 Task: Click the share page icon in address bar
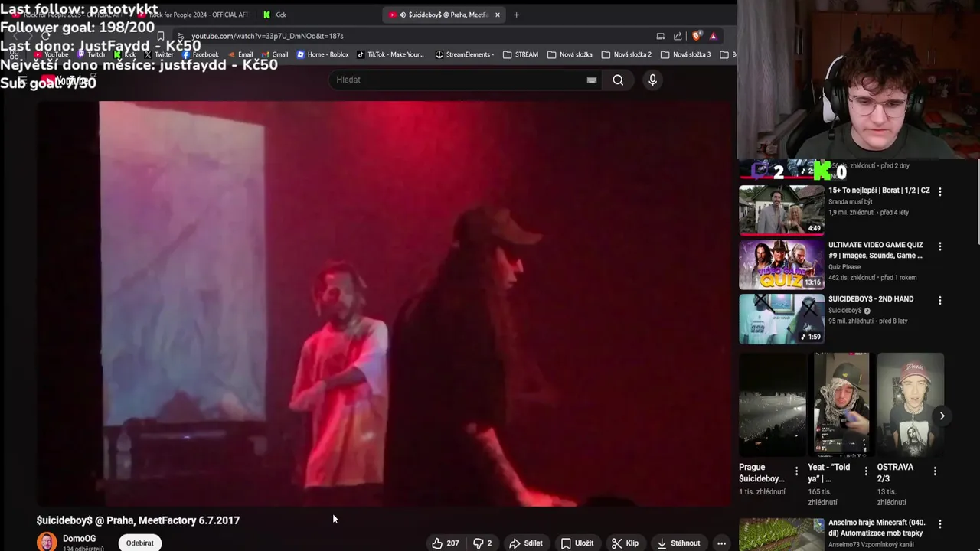(x=678, y=36)
